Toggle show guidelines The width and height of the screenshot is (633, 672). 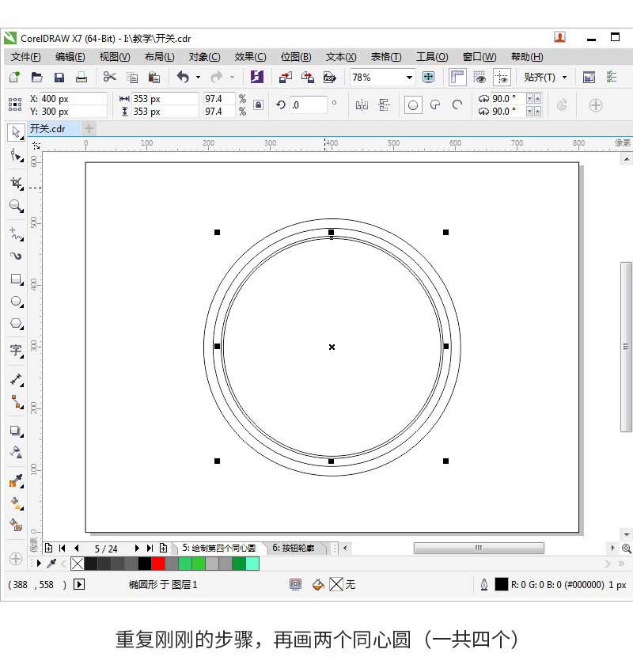coord(502,77)
